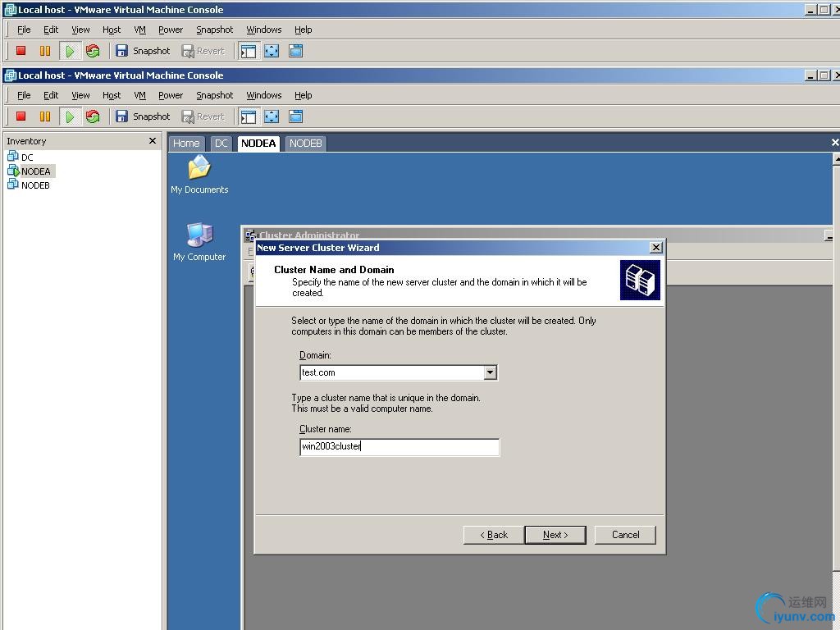Screen dimensions: 840x630
Task: Open Help menu in top console window
Action: tap(303, 30)
